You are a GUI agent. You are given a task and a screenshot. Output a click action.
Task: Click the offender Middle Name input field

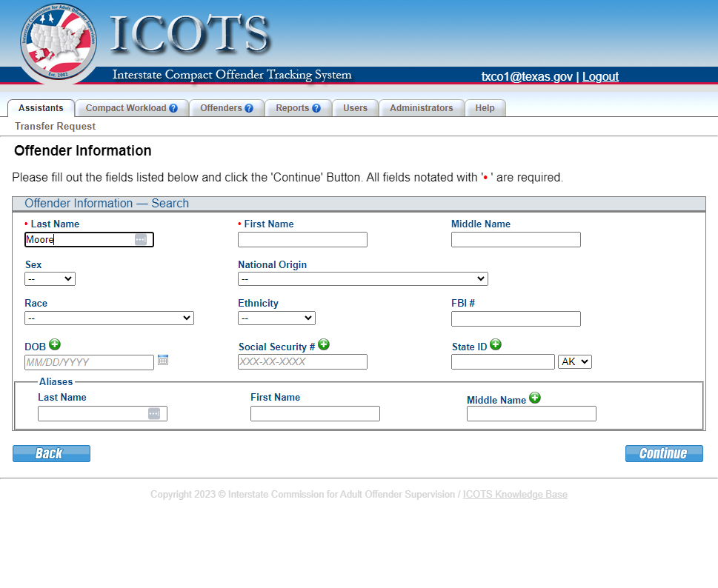point(516,239)
